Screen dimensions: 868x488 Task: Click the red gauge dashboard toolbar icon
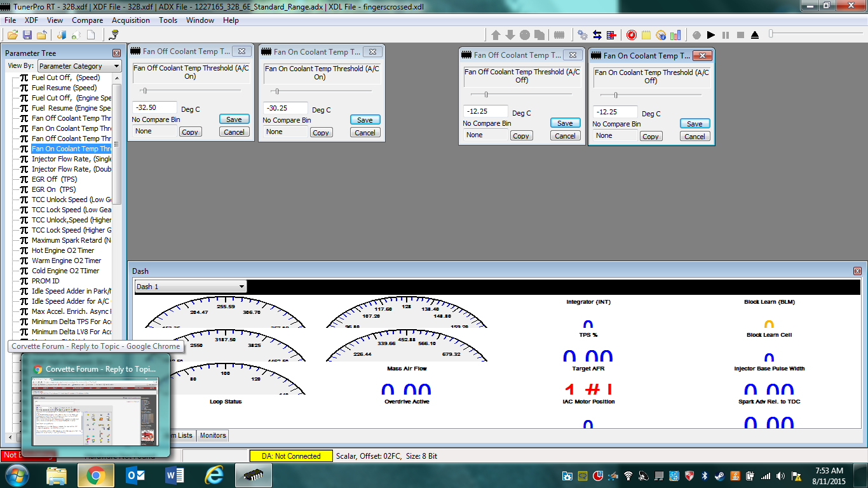click(x=632, y=35)
